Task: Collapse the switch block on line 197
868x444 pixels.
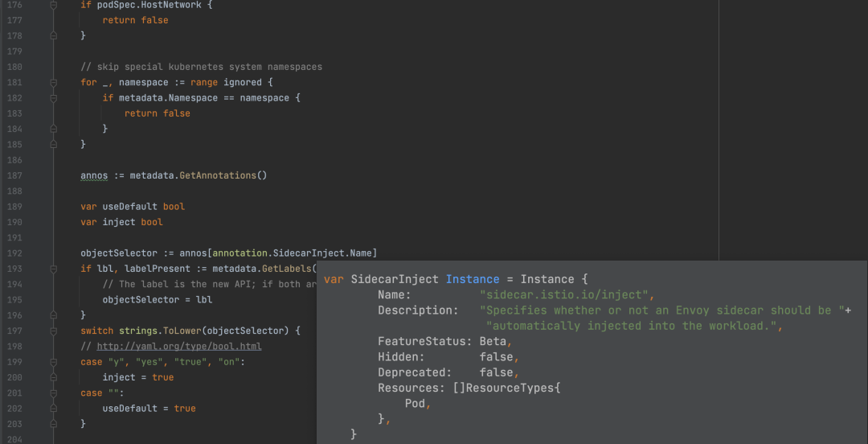Action: point(53,331)
